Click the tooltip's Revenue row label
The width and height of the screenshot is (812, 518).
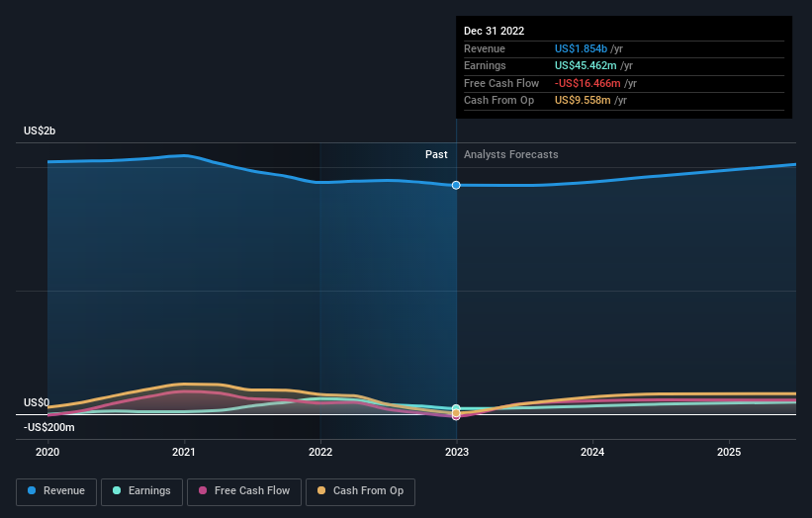pyautogui.click(x=485, y=48)
